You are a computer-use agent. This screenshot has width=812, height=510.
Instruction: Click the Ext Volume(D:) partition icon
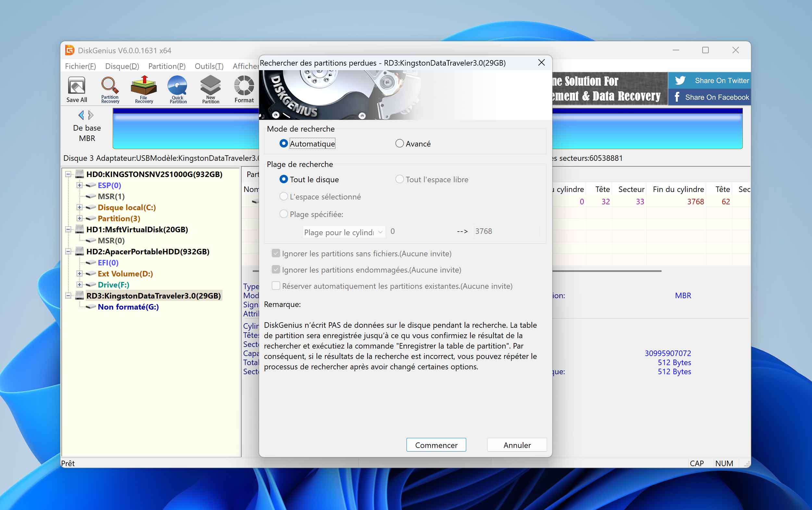point(91,274)
